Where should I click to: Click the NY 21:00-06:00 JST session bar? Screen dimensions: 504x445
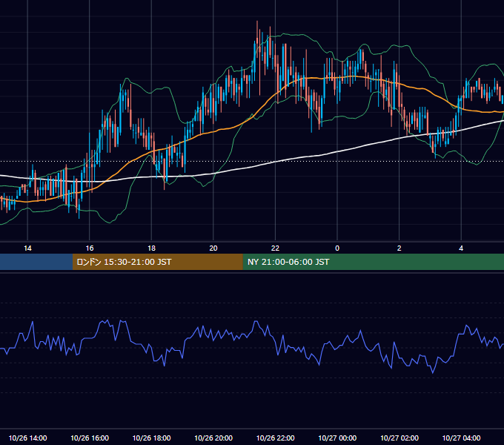click(x=373, y=262)
